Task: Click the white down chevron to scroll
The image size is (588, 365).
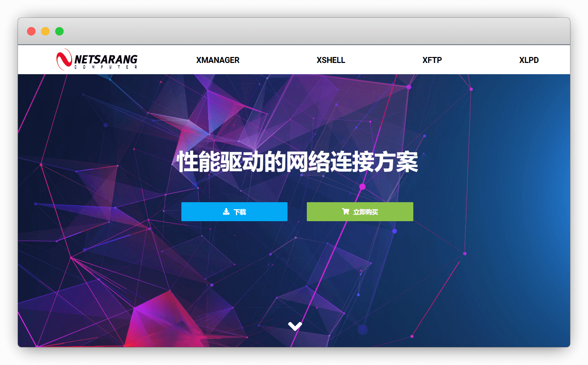Action: (295, 326)
